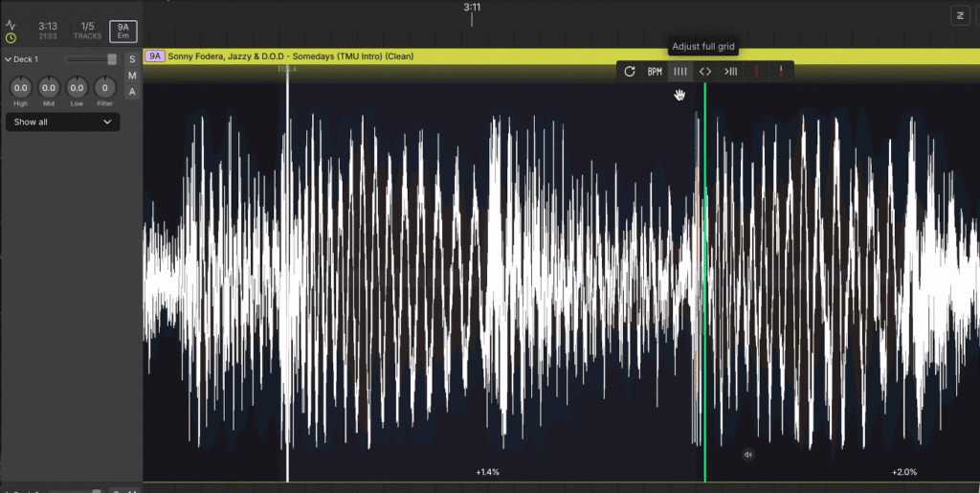Click the arrow-with-bars grid shift icon
980x493 pixels.
point(730,71)
